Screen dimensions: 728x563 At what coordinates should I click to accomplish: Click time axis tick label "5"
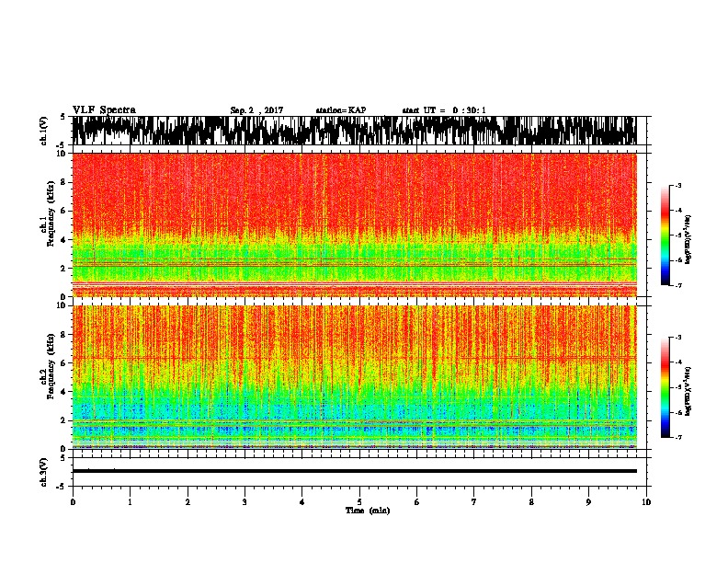tap(359, 502)
